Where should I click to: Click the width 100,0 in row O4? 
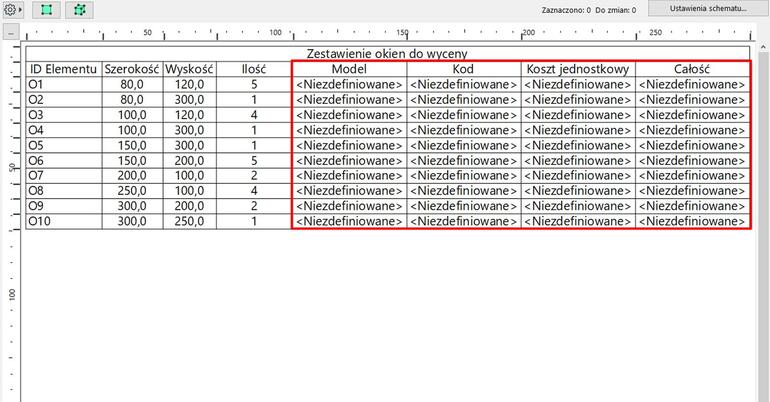132,130
